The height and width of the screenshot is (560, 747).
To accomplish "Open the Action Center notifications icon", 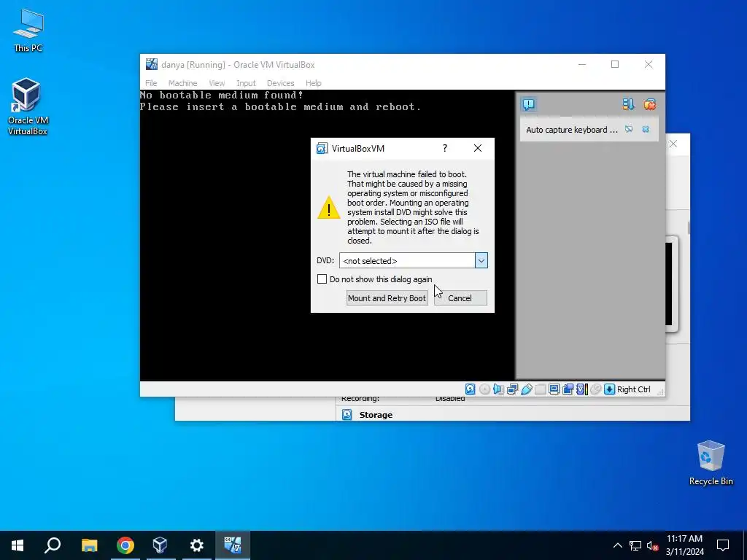I will click(x=723, y=545).
